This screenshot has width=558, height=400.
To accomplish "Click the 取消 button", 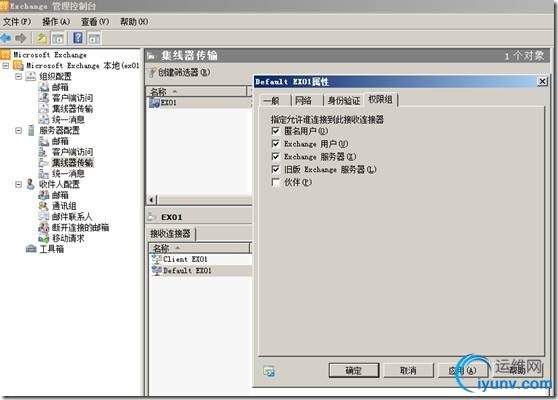I will (408, 371).
